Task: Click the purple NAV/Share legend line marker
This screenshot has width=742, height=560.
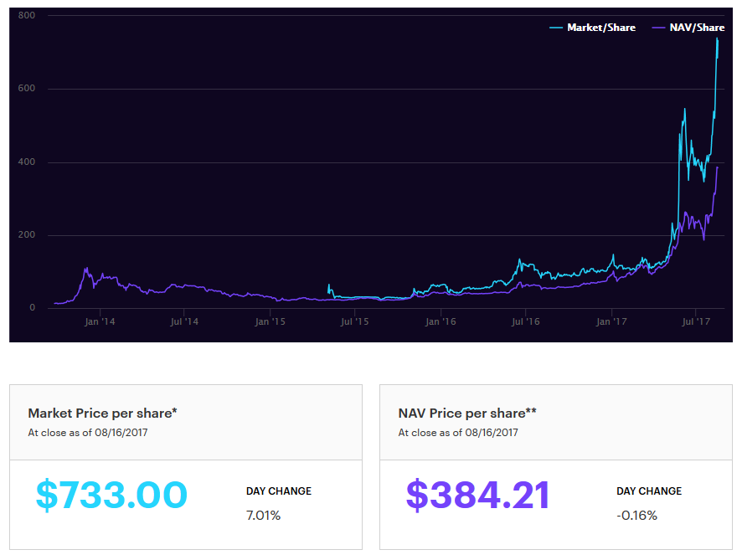Action: point(659,28)
